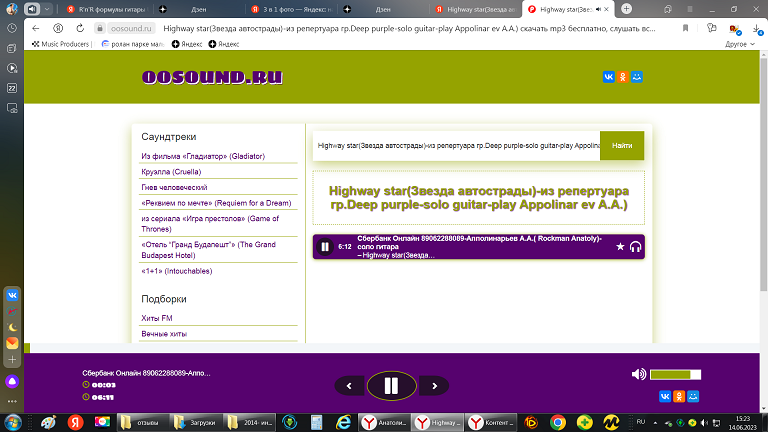The width and height of the screenshot is (768, 432).
Task: Open the отзывы folder in the taskbar
Action: [141, 422]
